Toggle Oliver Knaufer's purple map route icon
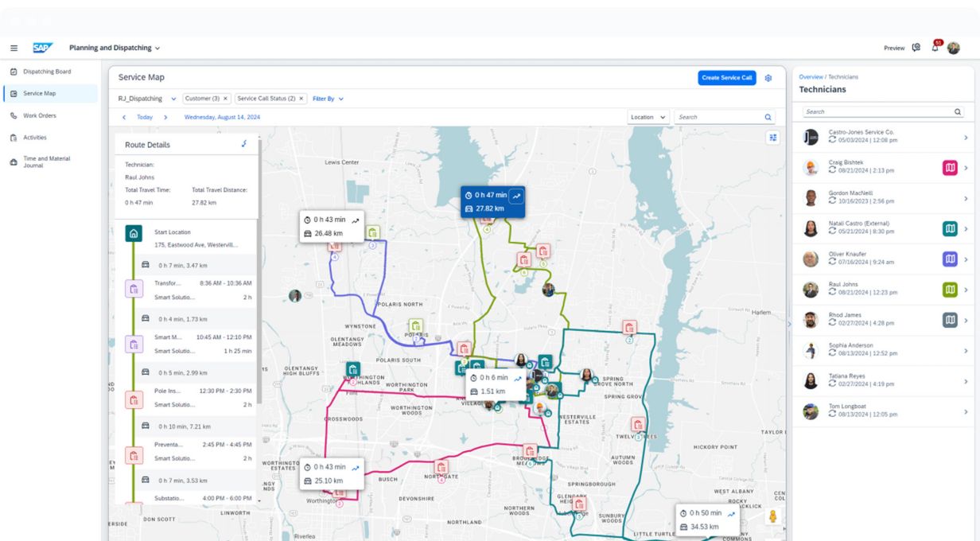Image resolution: width=980 pixels, height=541 pixels. pos(950,259)
